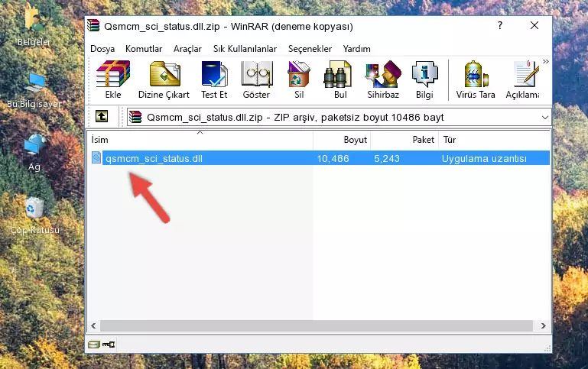Close the WinRAR window
This screenshot has width=588, height=369.
[x=534, y=25]
